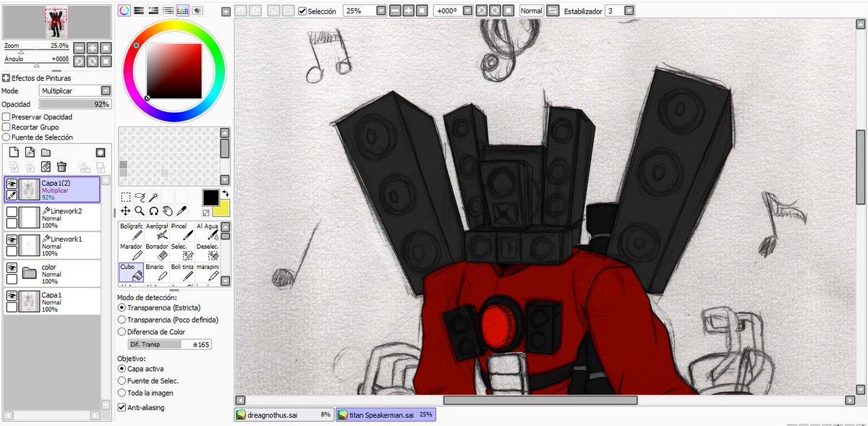This screenshot has height=426, width=868.
Task: Delete the current layer with trash icon
Action: [x=62, y=167]
